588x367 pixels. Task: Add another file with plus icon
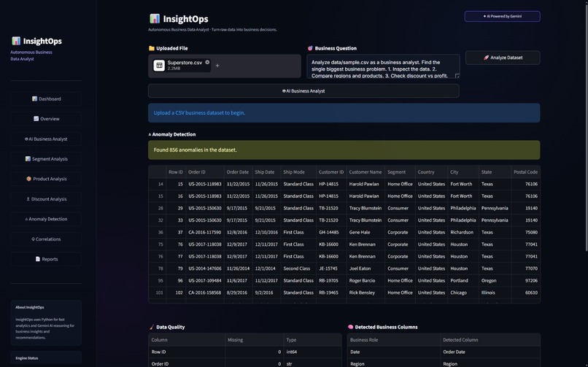(x=217, y=66)
